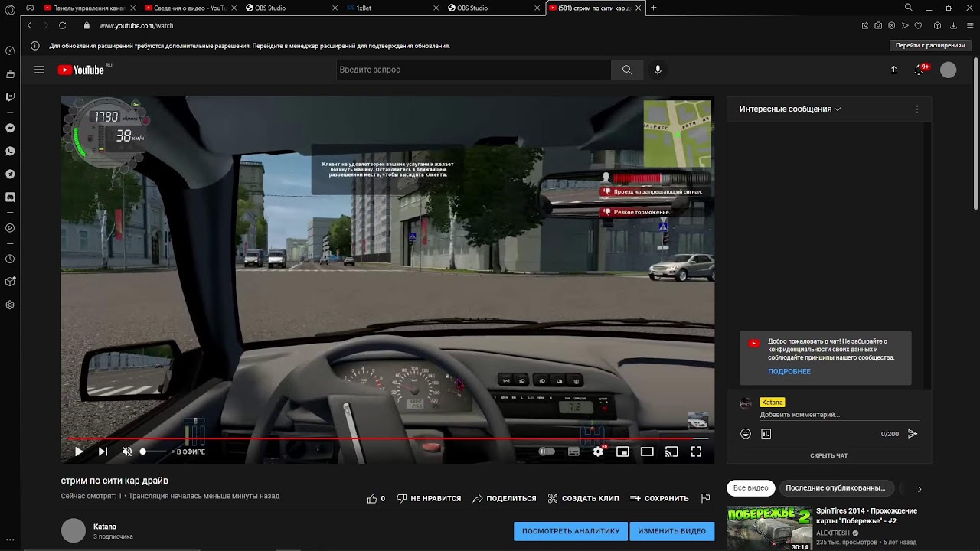Open the YouTube guide hamburger menu

(39, 70)
